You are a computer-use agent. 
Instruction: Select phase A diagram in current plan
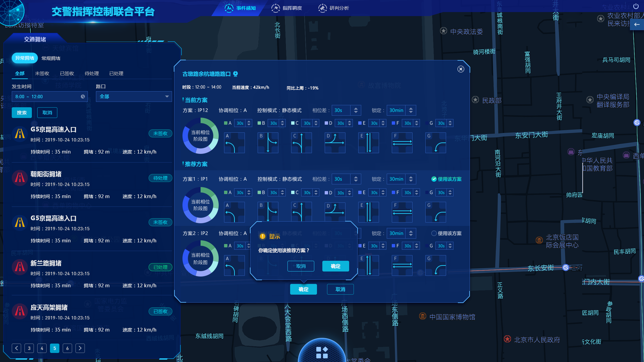[x=234, y=143]
